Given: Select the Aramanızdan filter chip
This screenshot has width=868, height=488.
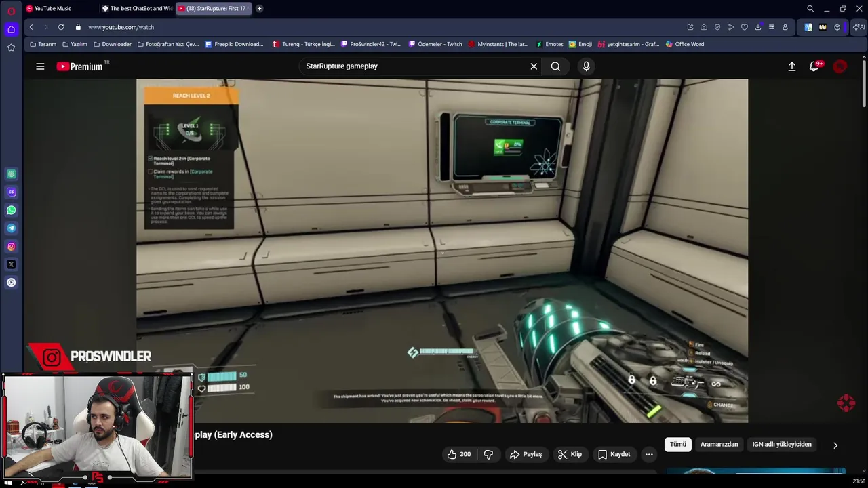Looking at the screenshot, I should [x=719, y=445].
